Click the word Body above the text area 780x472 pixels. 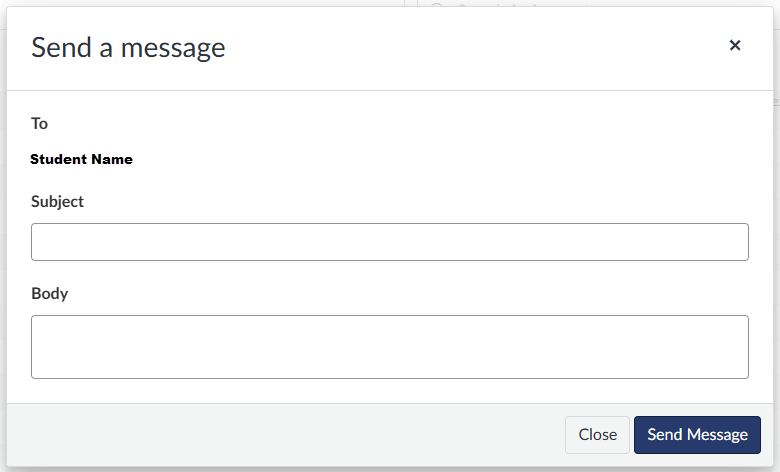[x=49, y=293]
